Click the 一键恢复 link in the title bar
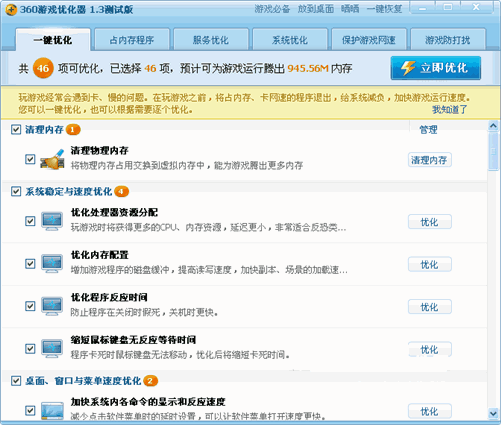This screenshot has height=425, width=501. [384, 9]
